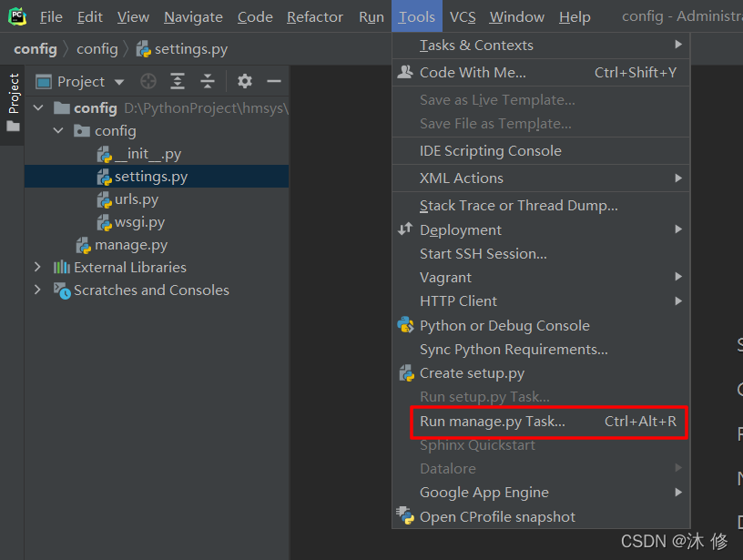The image size is (743, 560).
Task: Select manage.py in project tree
Action: coord(157,245)
